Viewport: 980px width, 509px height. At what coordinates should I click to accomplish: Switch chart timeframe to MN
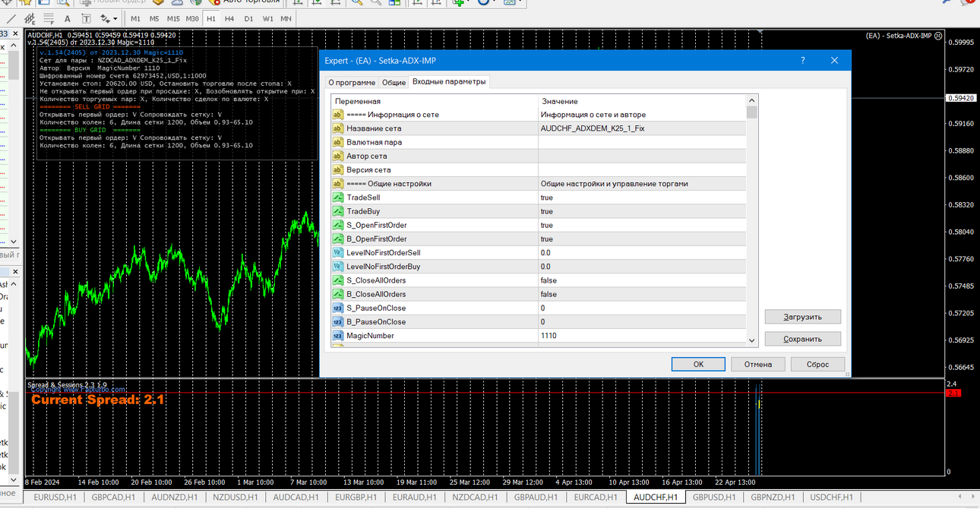point(286,18)
